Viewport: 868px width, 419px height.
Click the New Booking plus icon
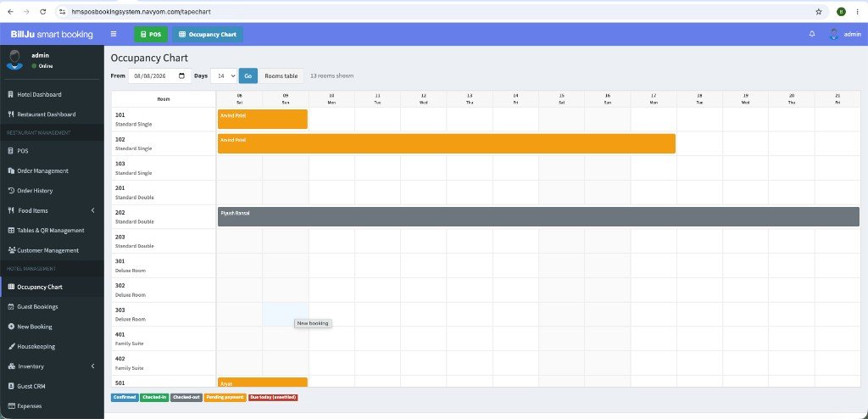coord(11,327)
